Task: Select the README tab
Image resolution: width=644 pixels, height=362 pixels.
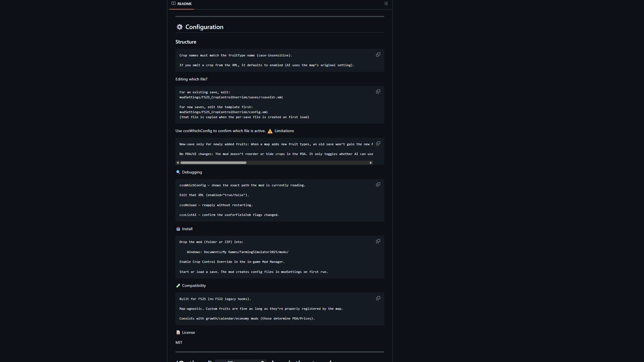Action: [x=181, y=4]
